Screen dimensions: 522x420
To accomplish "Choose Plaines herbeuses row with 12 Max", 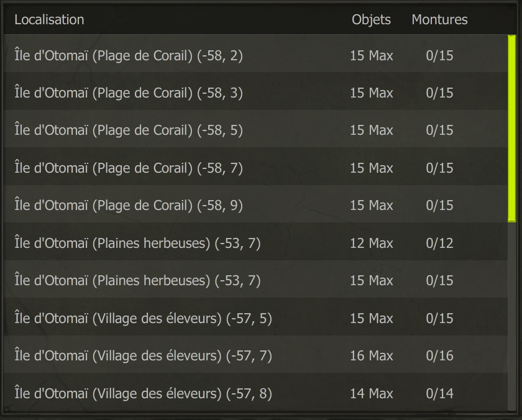I will click(255, 242).
